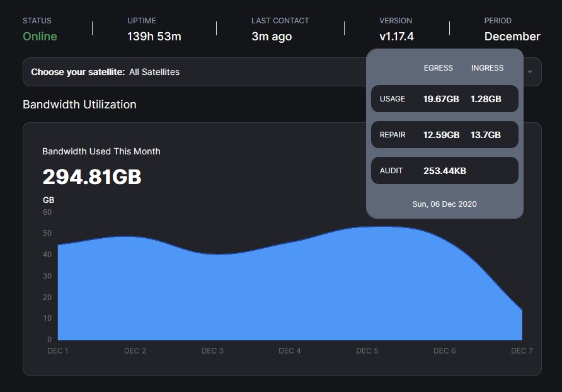Click the 294.81GB bandwidth total
Viewport: 562px width, 392px height.
pos(92,177)
